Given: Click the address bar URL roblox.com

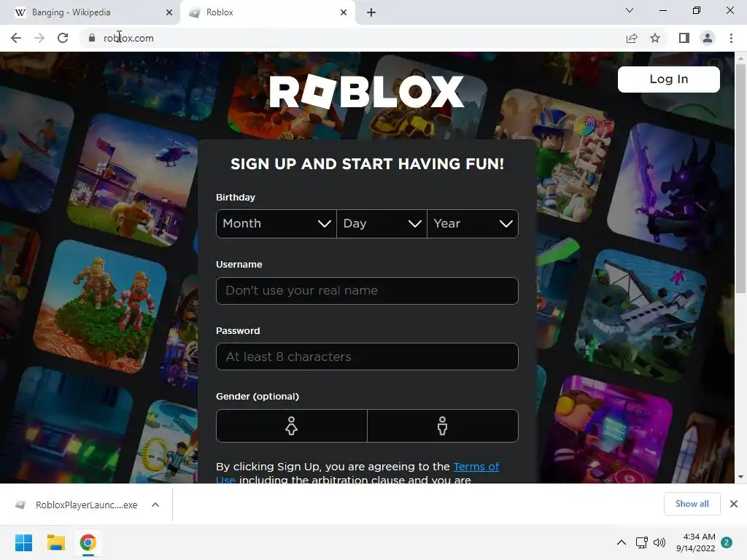Looking at the screenshot, I should (x=128, y=38).
